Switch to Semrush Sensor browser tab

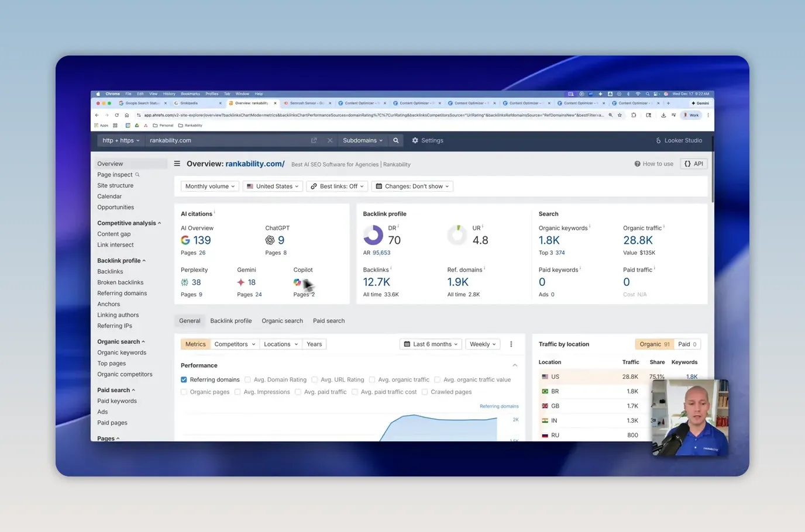pos(308,103)
